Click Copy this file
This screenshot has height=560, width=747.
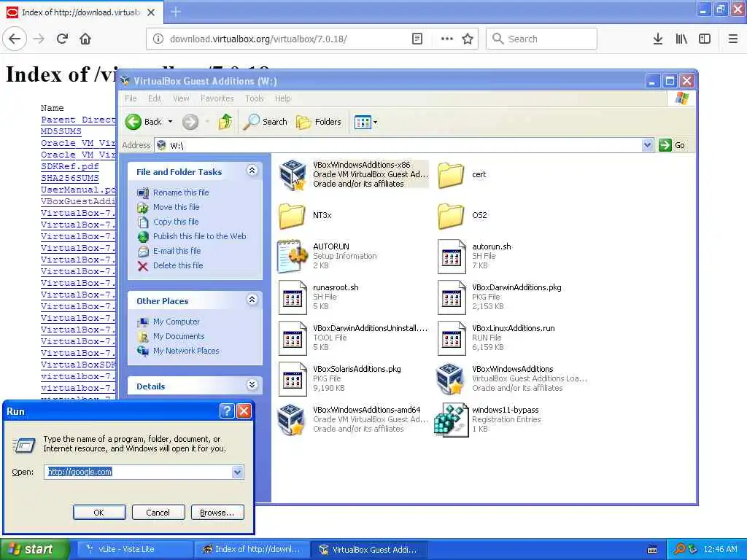tap(176, 222)
